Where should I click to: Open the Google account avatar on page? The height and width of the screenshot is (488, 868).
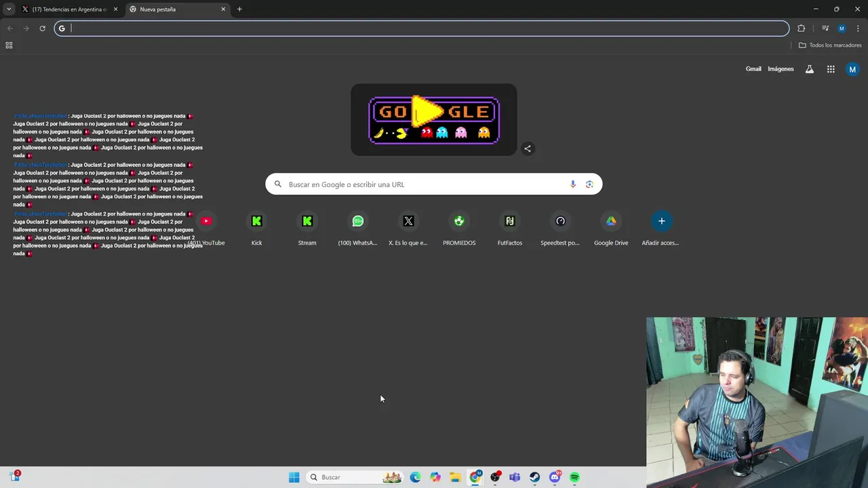click(x=852, y=69)
